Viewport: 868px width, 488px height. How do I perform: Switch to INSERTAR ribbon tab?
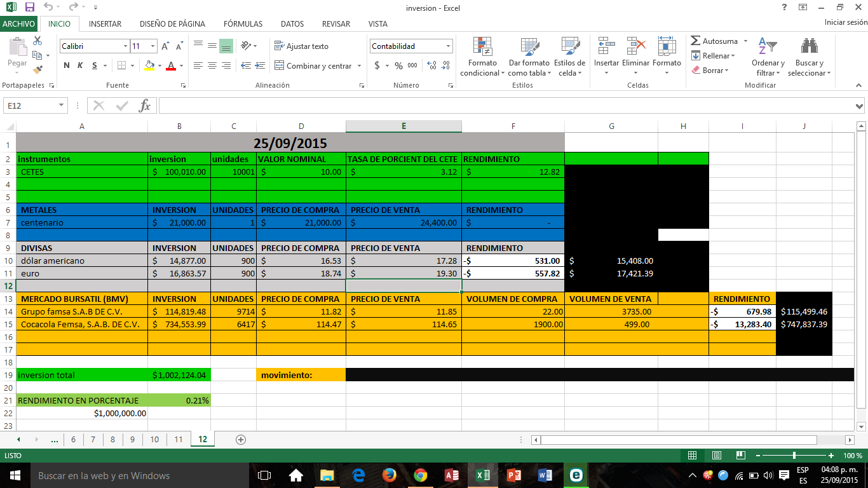(x=105, y=24)
